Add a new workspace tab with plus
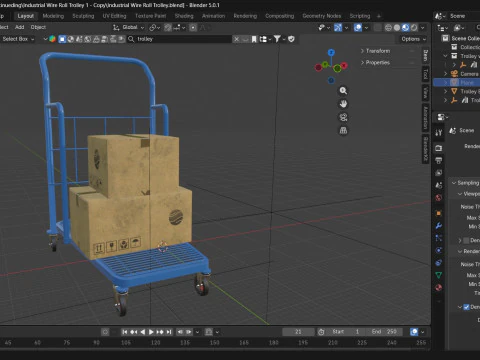 [x=379, y=16]
